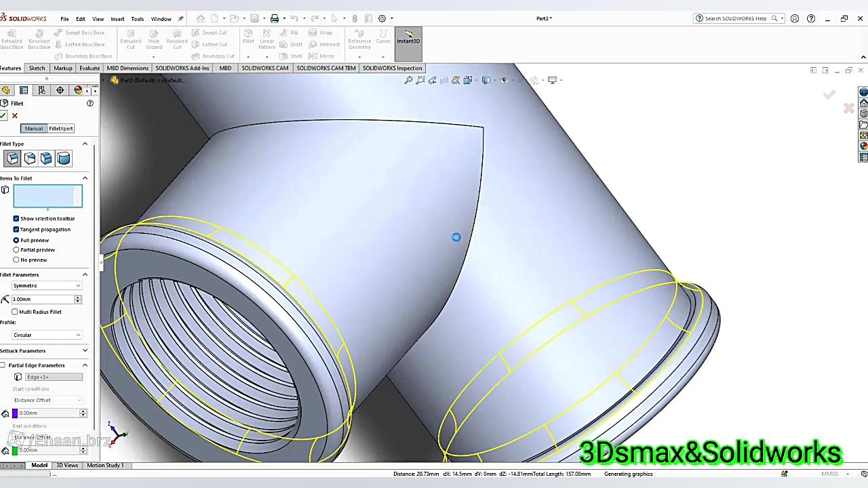Switch to the FilletXpert mode button
Viewport: 868px width, 488px height.
pyautogui.click(x=60, y=129)
